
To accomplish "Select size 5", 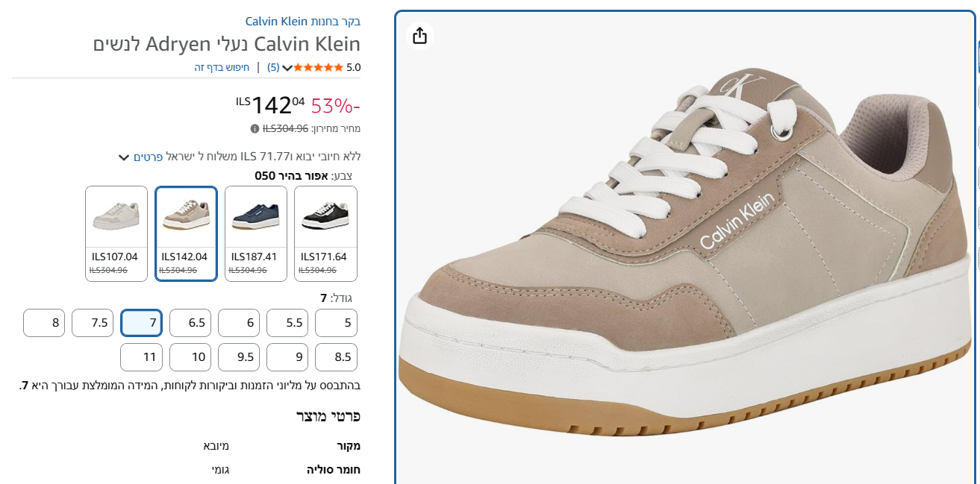I will [336, 323].
